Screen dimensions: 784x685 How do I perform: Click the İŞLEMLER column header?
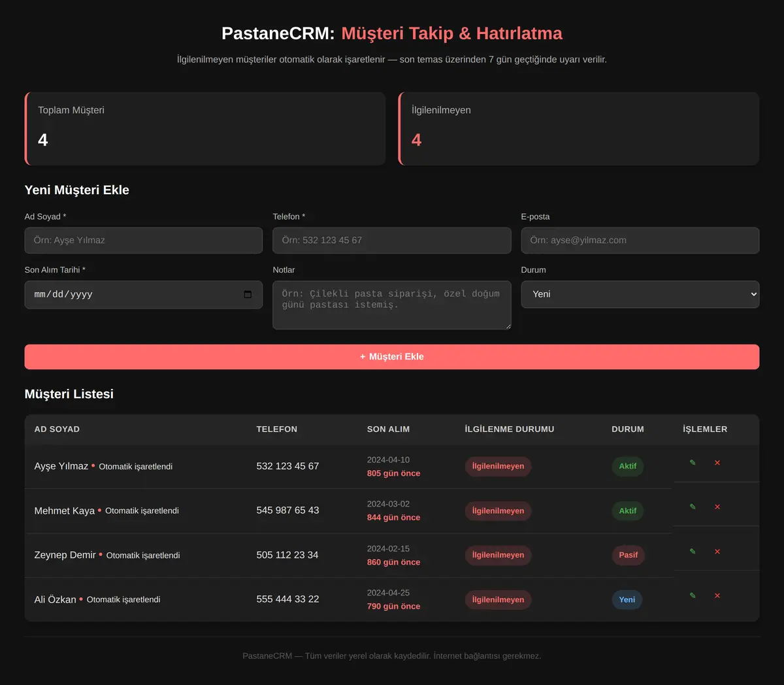coord(705,429)
